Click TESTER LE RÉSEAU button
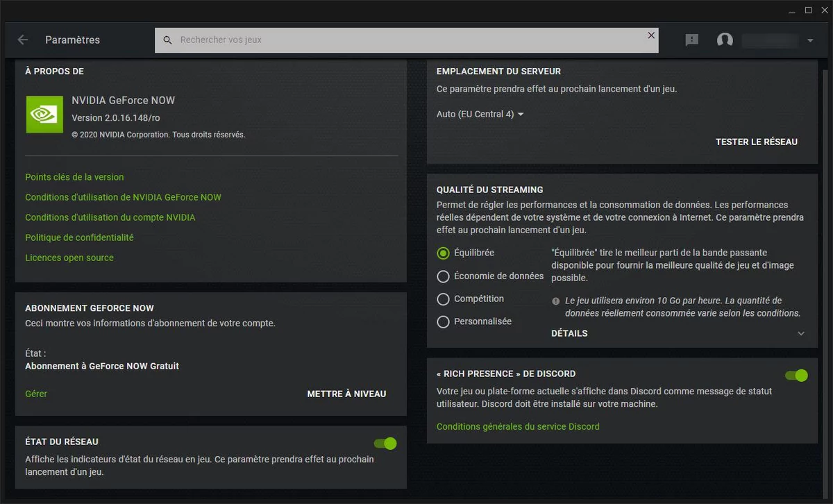833x504 pixels. pos(757,142)
